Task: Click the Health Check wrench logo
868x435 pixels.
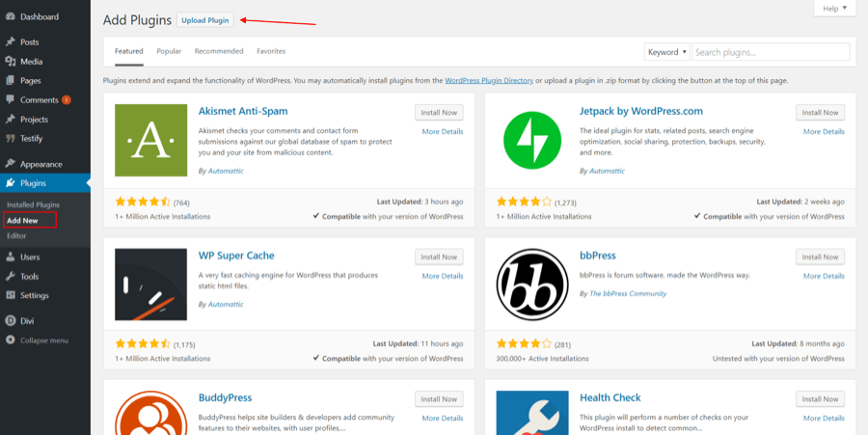Action: pos(532,413)
